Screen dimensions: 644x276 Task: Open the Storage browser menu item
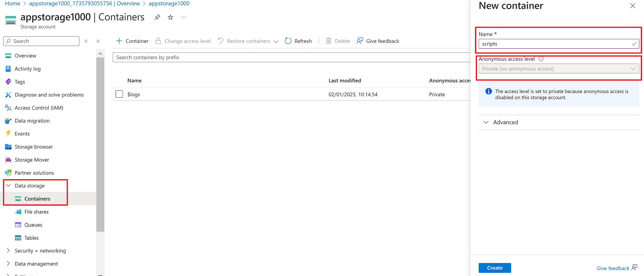point(34,147)
